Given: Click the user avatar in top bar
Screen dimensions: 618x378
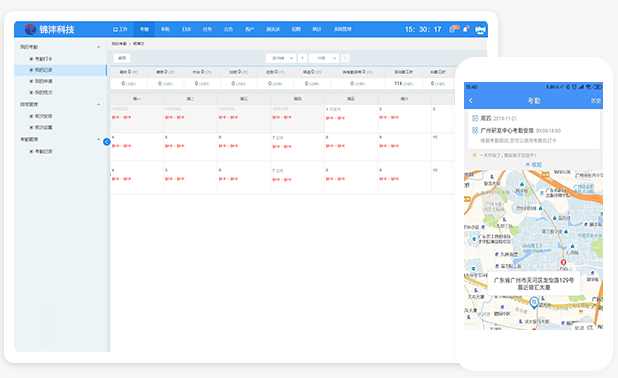Looking at the screenshot, I should pyautogui.click(x=480, y=30).
